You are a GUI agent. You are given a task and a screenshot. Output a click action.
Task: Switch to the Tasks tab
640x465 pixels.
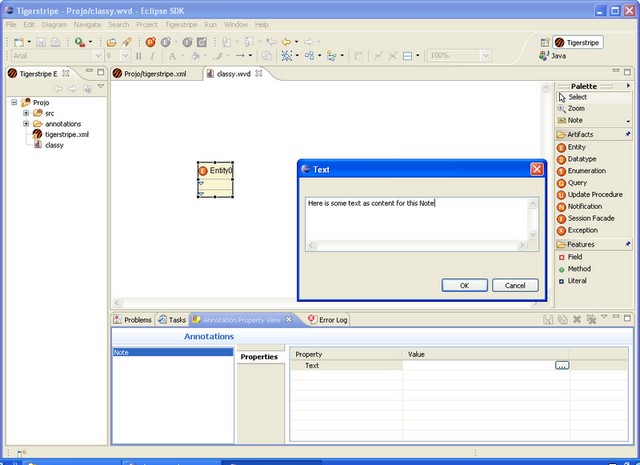tap(172, 320)
